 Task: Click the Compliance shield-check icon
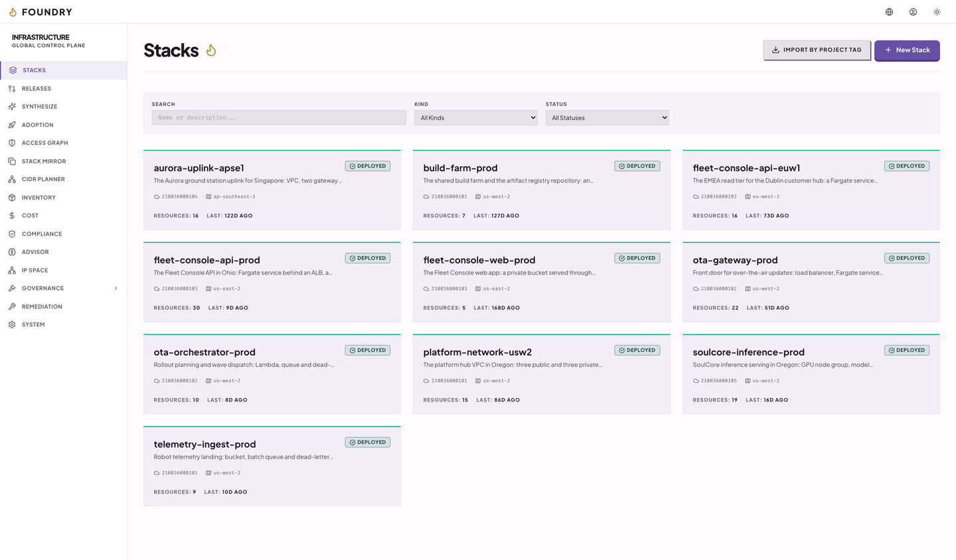pos(12,234)
